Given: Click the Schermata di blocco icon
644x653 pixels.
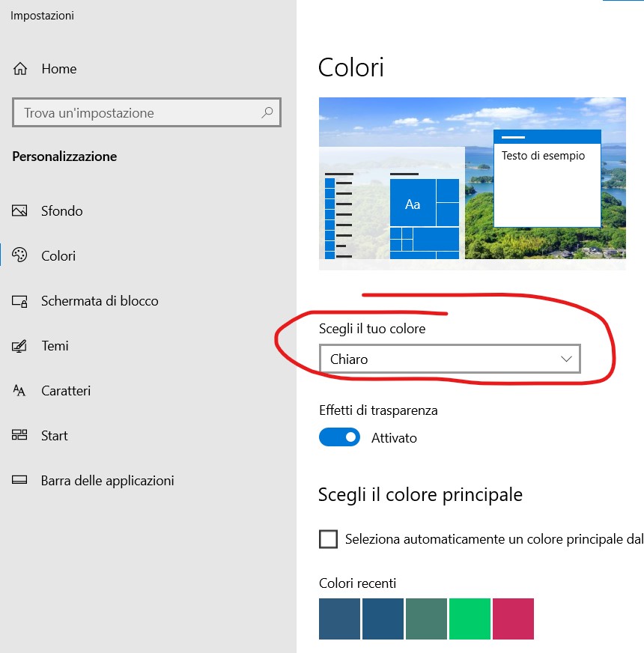Looking at the screenshot, I should click(x=19, y=301).
